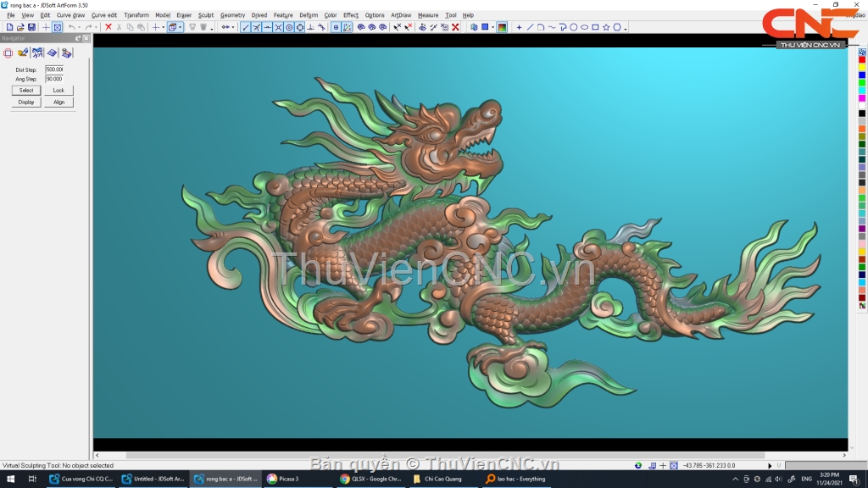Screen dimensions: 868x488
Task: Open the Sculpt menu
Action: 205,15
